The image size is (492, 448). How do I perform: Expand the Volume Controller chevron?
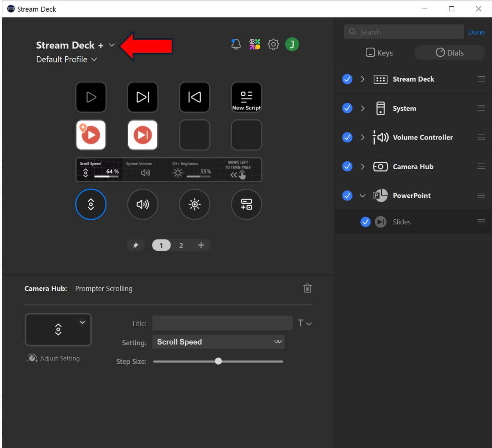[363, 137]
